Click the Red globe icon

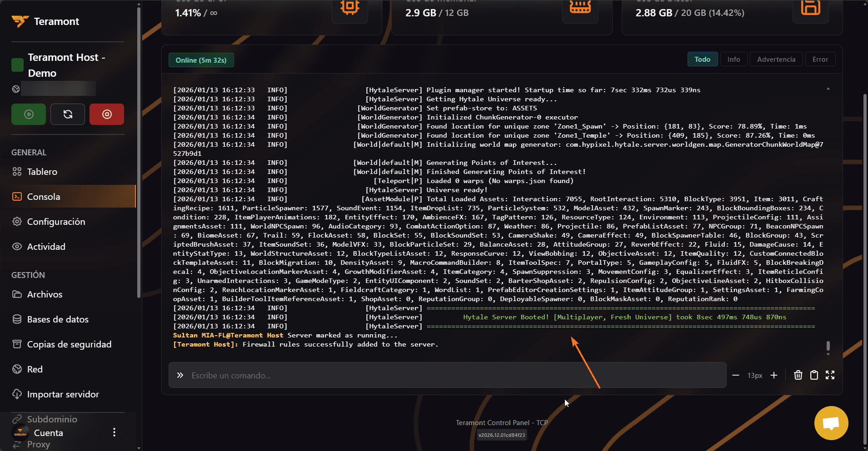click(17, 369)
